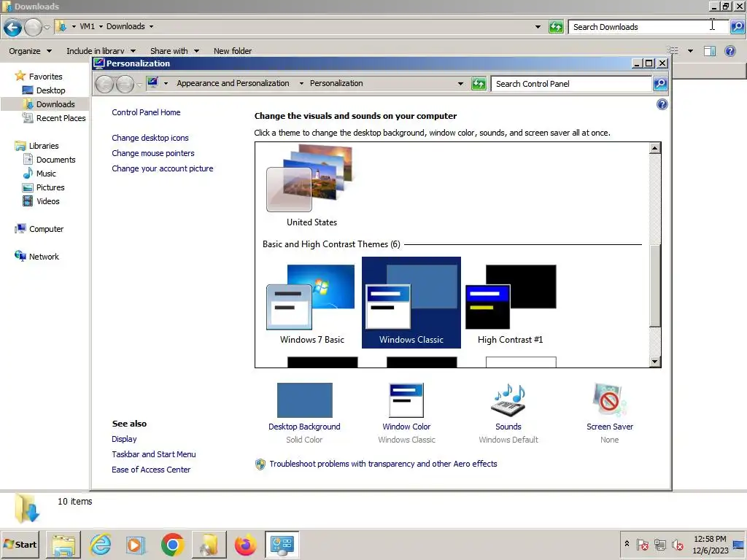Screen dimensions: 747x560
Task: Open the Start menu
Action: [x=20, y=544]
